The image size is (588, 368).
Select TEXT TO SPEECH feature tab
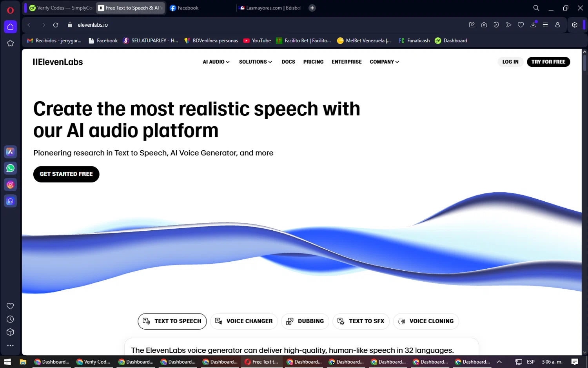[x=172, y=321]
